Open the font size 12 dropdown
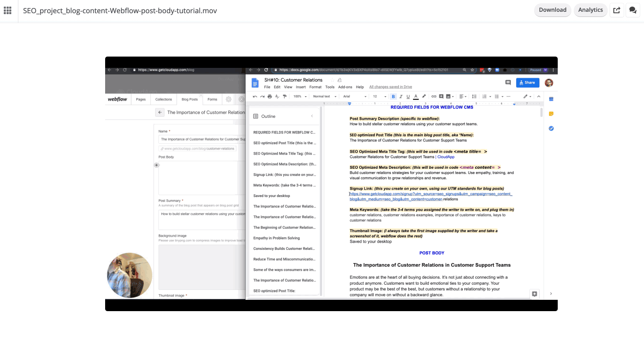The width and height of the screenshot is (644, 338). pyautogui.click(x=379, y=96)
